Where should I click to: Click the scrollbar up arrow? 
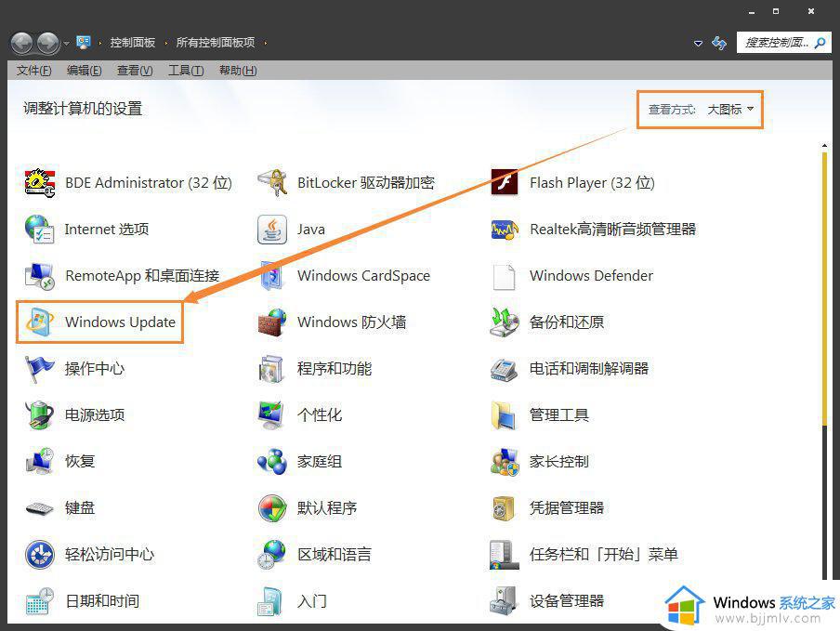[824, 146]
